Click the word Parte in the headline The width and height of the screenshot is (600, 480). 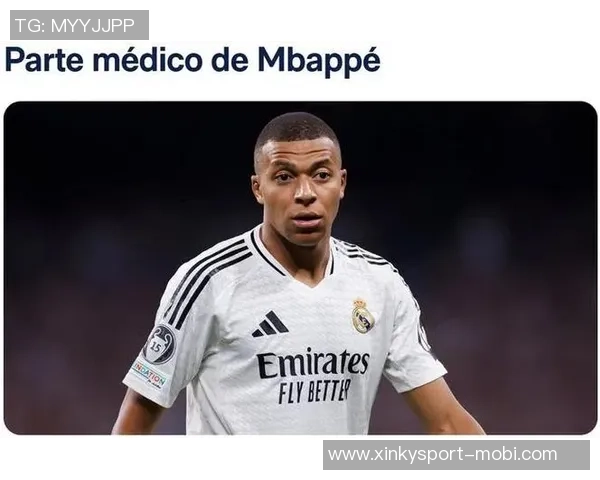click(44, 60)
